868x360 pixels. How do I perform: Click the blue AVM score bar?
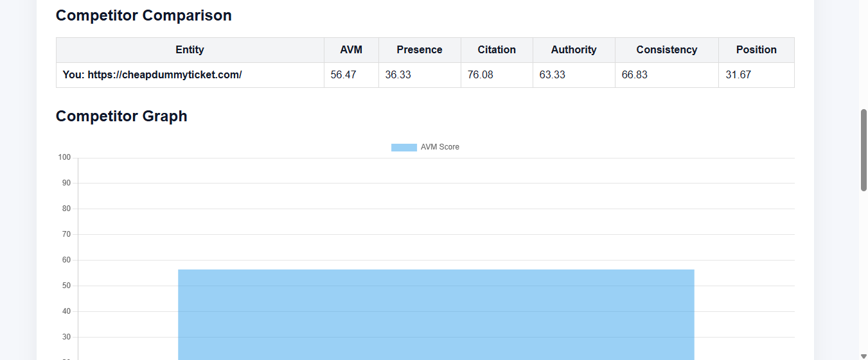pos(436,314)
